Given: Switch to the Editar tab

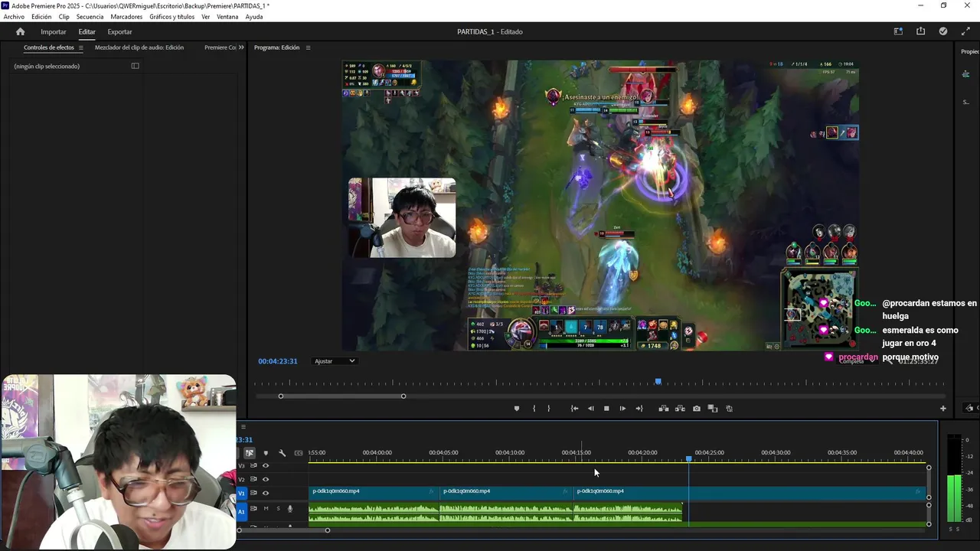Looking at the screenshot, I should pos(87,31).
